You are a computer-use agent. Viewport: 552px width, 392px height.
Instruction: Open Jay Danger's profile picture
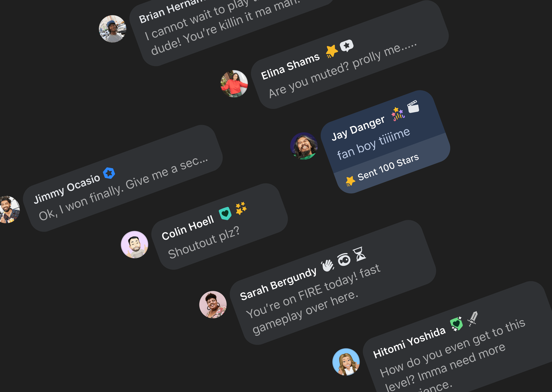(304, 146)
